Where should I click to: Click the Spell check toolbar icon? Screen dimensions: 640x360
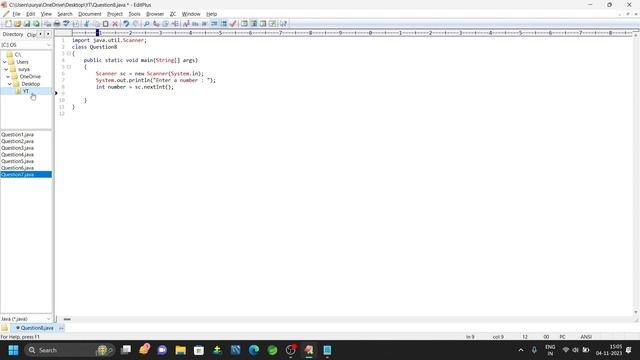(66, 24)
